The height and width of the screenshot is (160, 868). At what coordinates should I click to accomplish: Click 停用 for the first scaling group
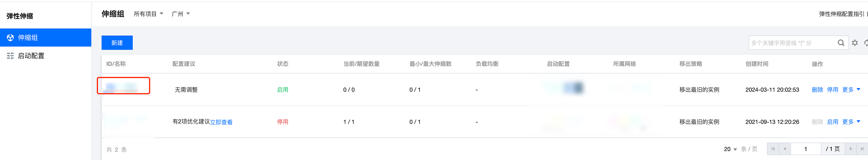(832, 90)
